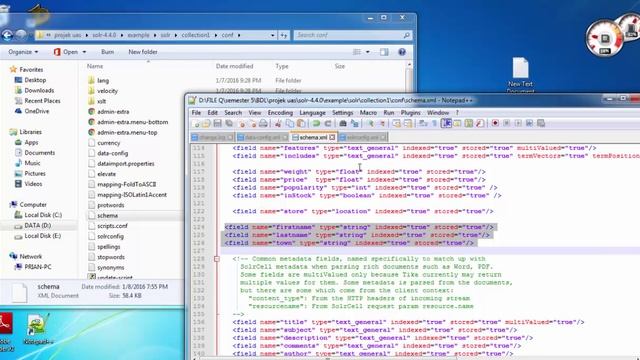Viewport: 640px width, 360px height.
Task: Click the Print icon in Notepad++ toolbar
Action: pos(263,123)
